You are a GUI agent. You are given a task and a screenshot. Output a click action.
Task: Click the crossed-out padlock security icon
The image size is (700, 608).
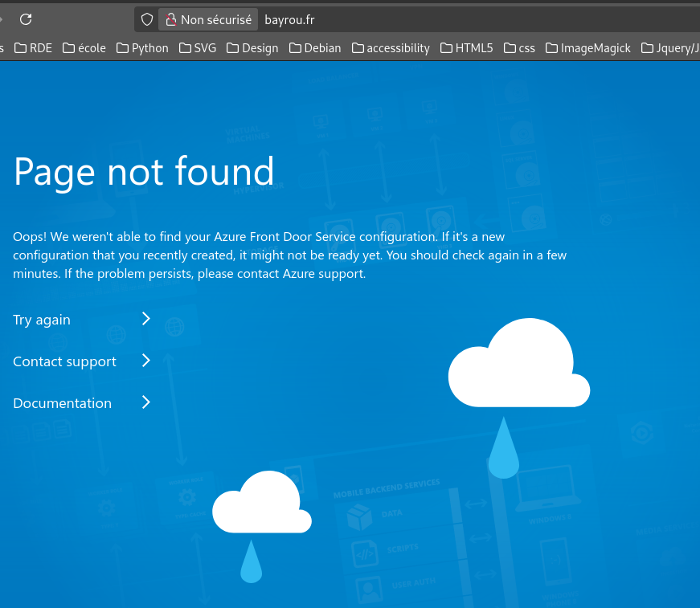point(170,19)
